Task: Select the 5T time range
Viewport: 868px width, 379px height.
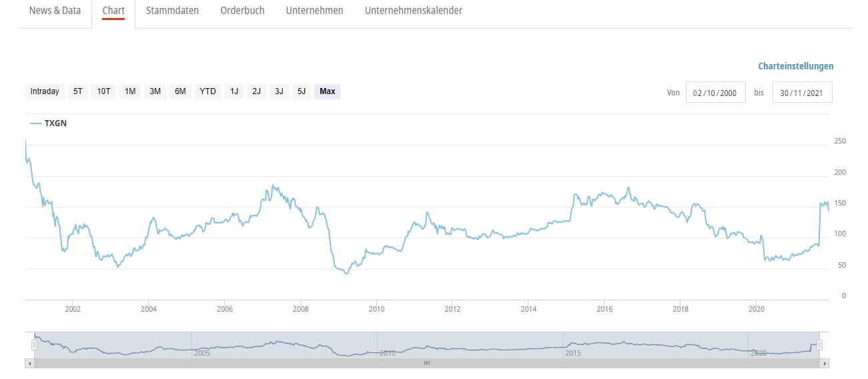Action: (78, 91)
